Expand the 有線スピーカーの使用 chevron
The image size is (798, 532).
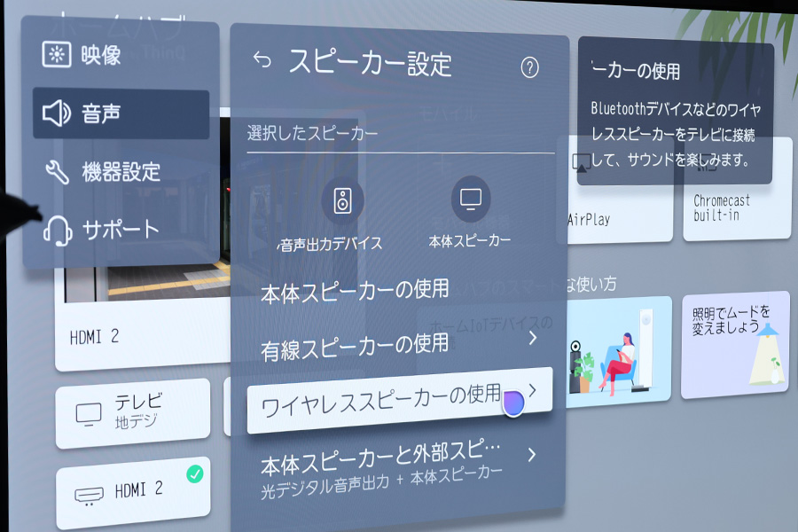point(533,338)
